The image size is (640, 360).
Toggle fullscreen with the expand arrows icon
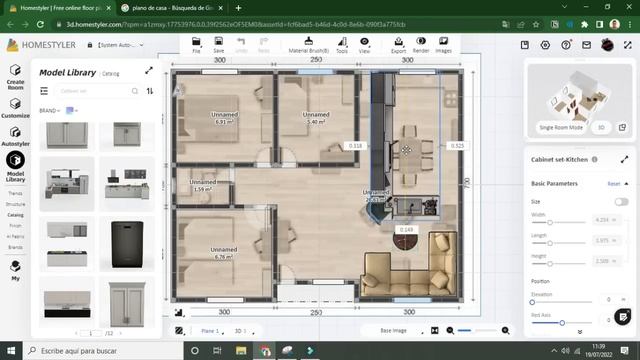click(628, 45)
